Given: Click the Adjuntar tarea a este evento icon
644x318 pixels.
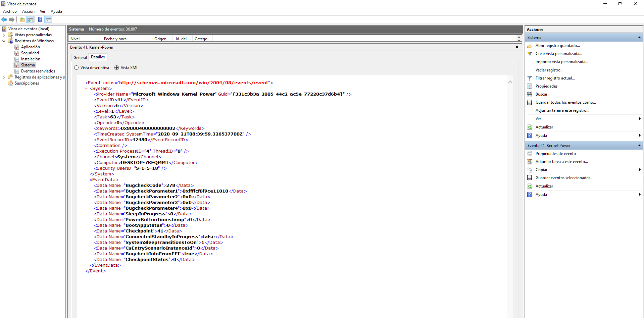Looking at the screenshot, I should pyautogui.click(x=530, y=162).
